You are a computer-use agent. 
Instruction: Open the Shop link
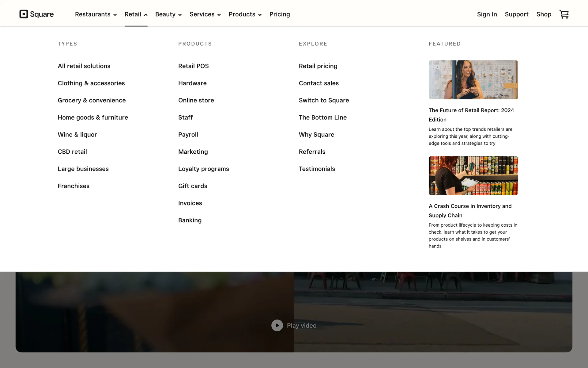(x=544, y=14)
